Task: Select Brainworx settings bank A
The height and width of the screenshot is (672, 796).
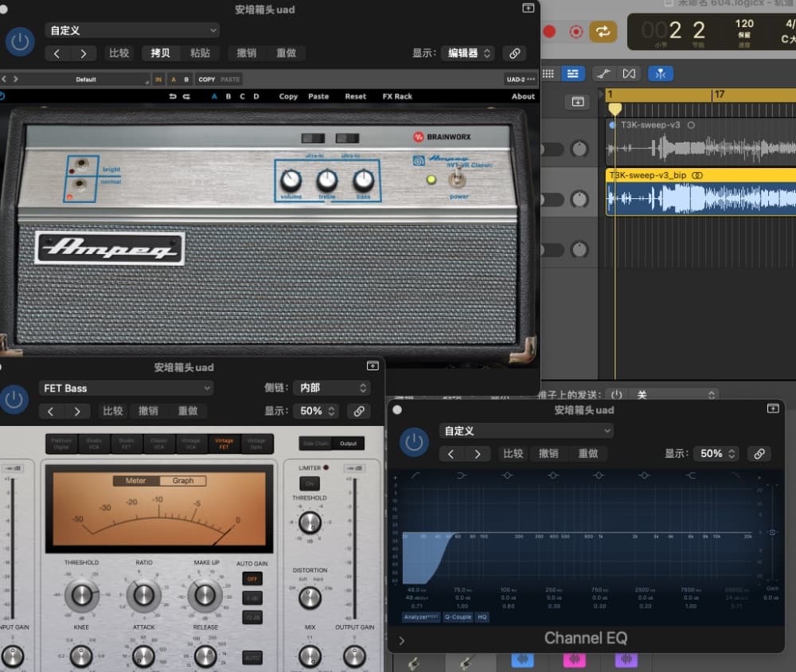Action: [x=214, y=96]
